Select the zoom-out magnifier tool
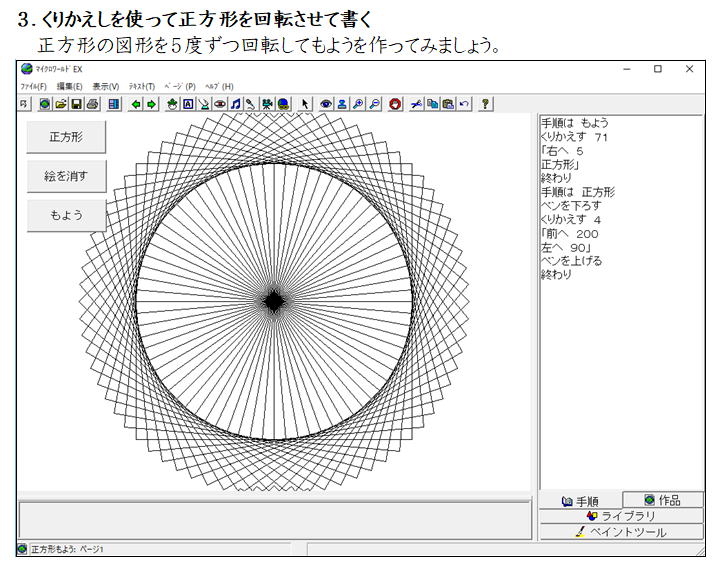Image resolution: width=720 pixels, height=567 pixels. [374, 104]
